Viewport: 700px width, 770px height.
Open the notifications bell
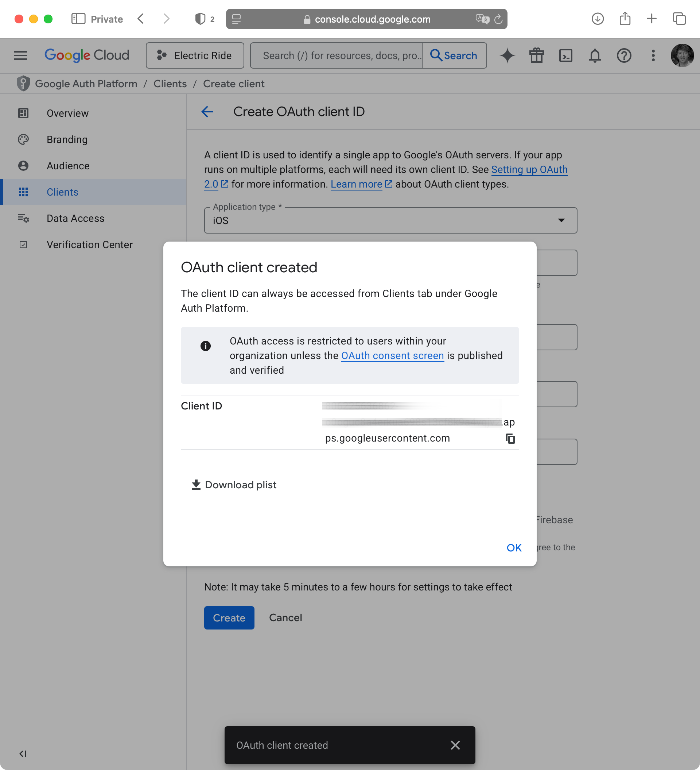point(594,56)
